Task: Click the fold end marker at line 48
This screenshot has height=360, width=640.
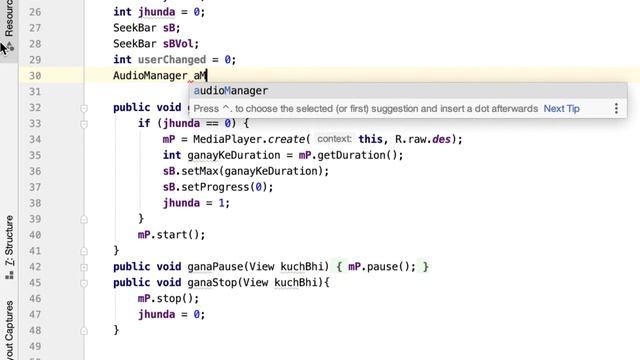Action: click(84, 331)
